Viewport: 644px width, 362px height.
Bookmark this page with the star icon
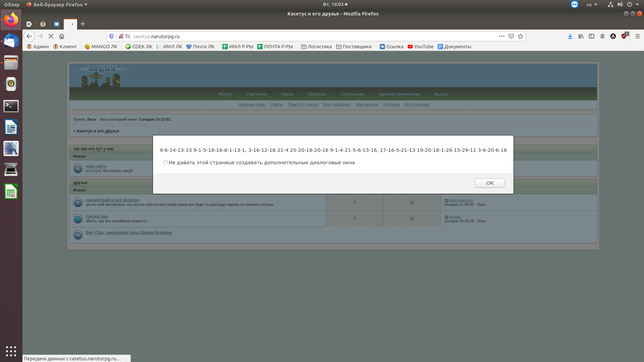click(521, 36)
